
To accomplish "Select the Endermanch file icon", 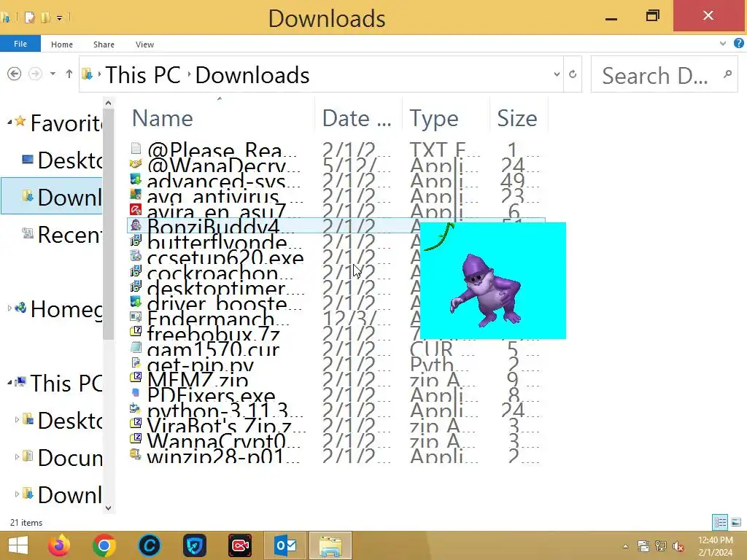I will [136, 316].
